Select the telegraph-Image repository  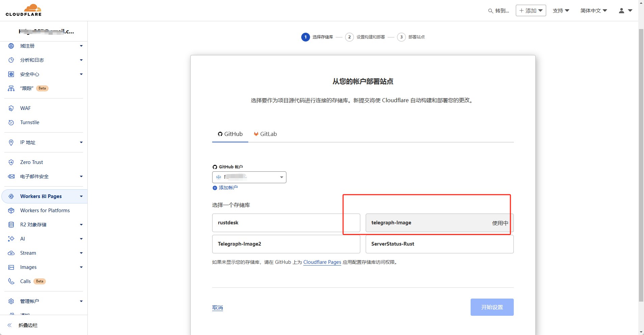click(440, 223)
